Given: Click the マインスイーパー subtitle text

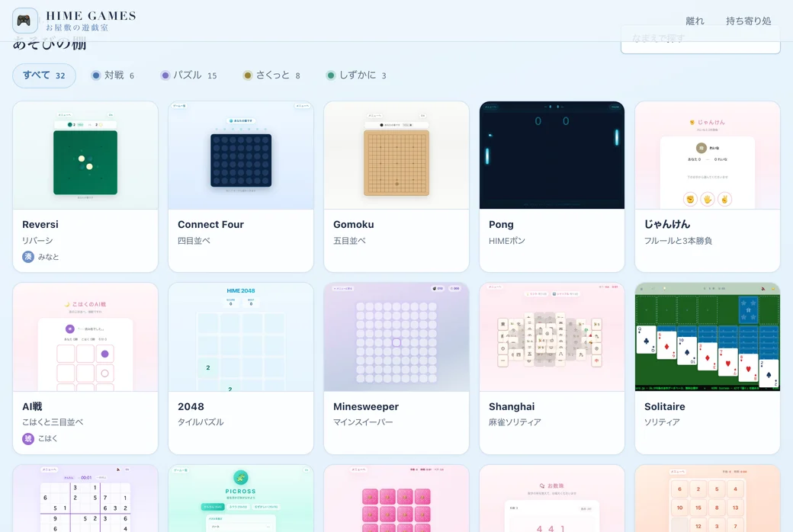Looking at the screenshot, I should coord(363,422).
